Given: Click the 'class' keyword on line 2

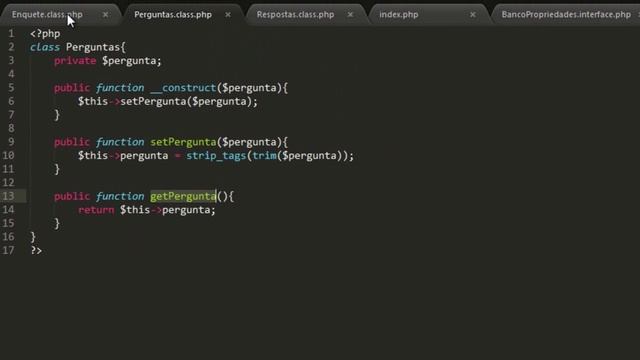Looking at the screenshot, I should click(45, 47).
